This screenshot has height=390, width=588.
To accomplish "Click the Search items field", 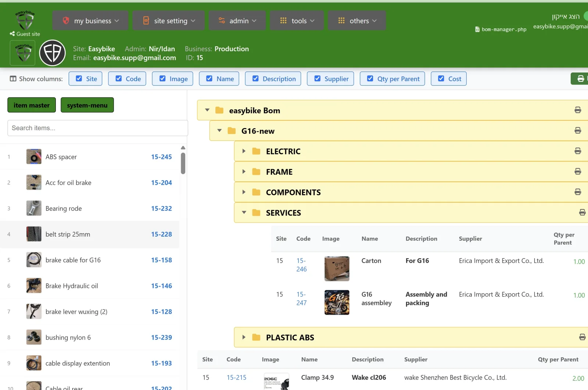I will tap(98, 128).
